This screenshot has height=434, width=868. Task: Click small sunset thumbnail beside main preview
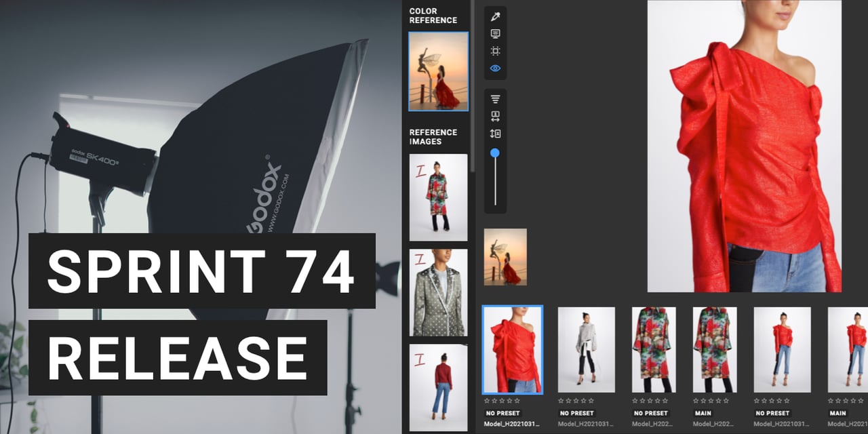coord(505,256)
